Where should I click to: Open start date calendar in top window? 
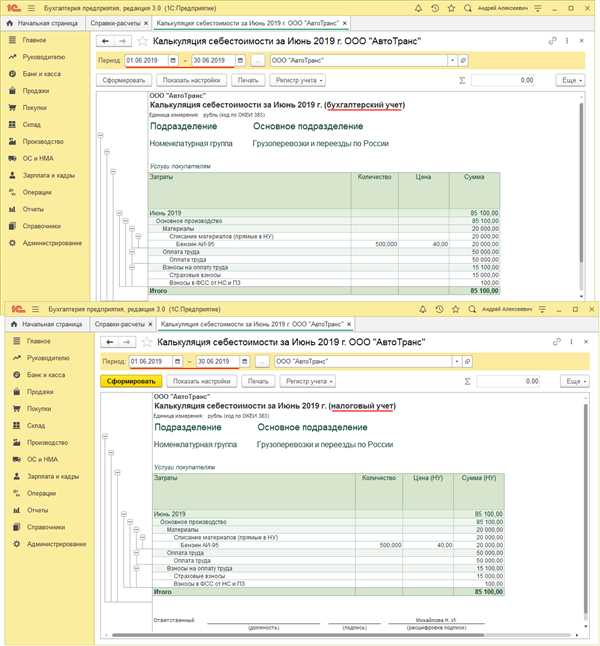[173, 61]
